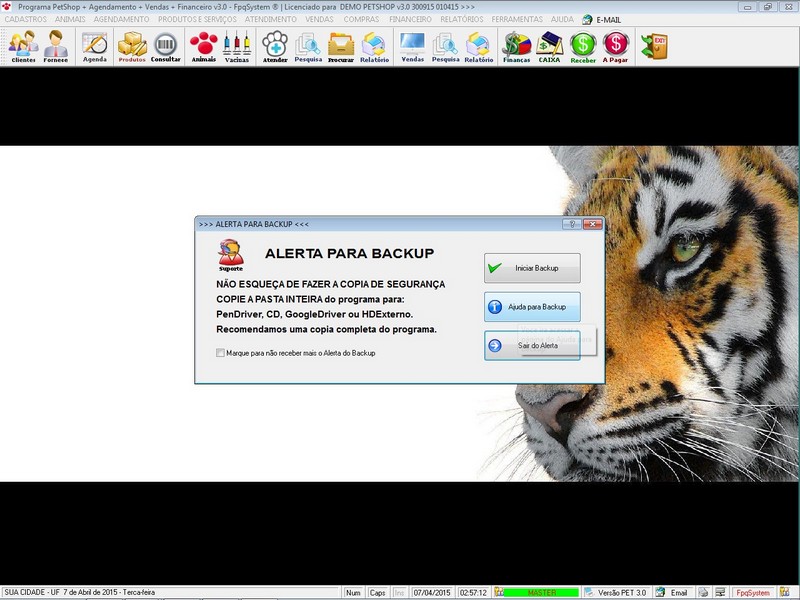Click the Animais paw icon

203,46
